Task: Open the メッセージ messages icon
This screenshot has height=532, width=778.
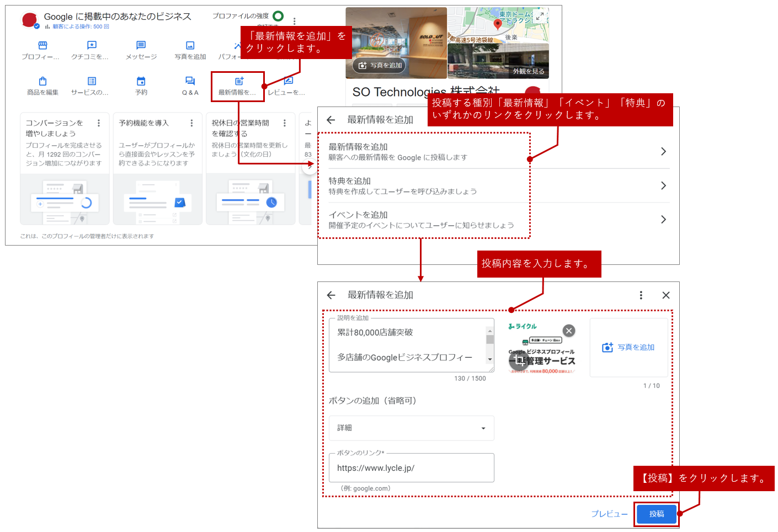Action: click(x=141, y=46)
